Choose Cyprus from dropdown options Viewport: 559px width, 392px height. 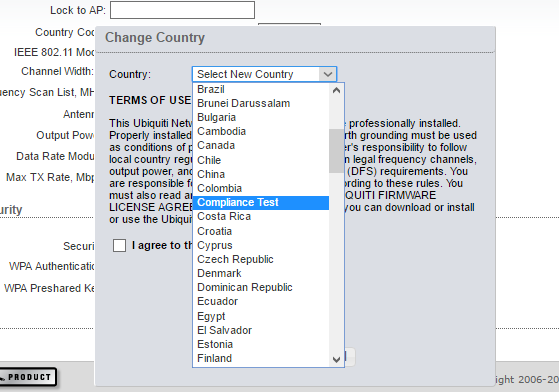(261, 245)
